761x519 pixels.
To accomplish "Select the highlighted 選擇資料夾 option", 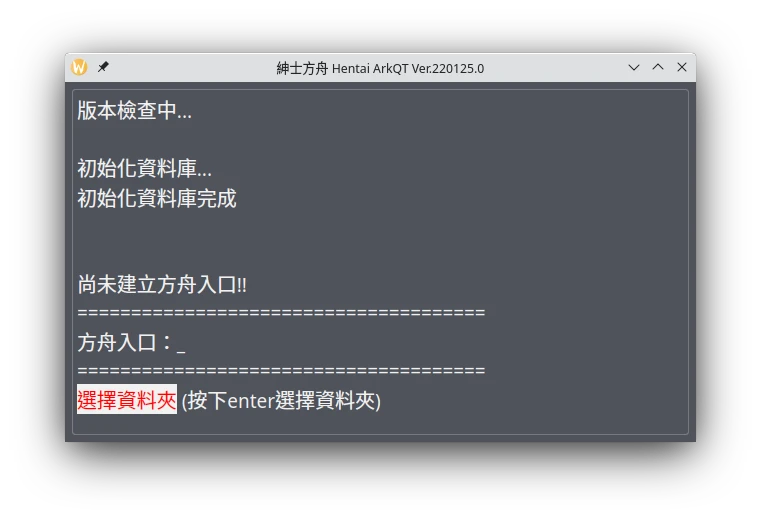I will [127, 400].
